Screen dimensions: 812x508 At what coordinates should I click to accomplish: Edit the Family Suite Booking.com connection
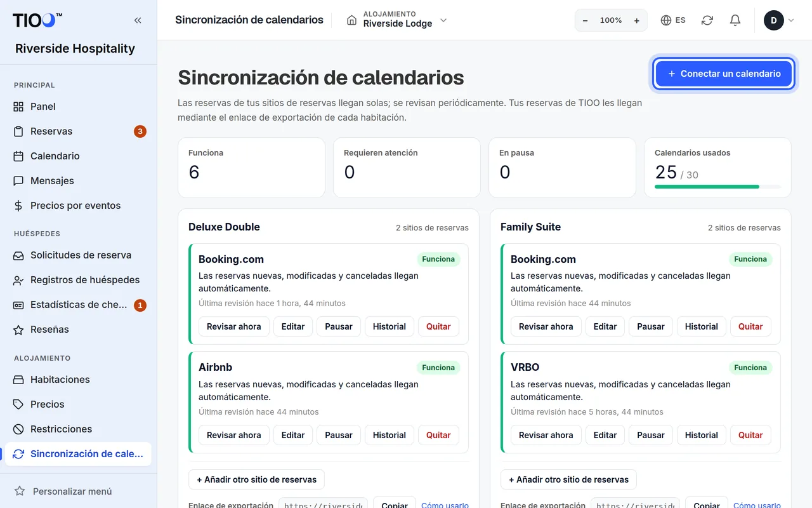click(x=605, y=326)
